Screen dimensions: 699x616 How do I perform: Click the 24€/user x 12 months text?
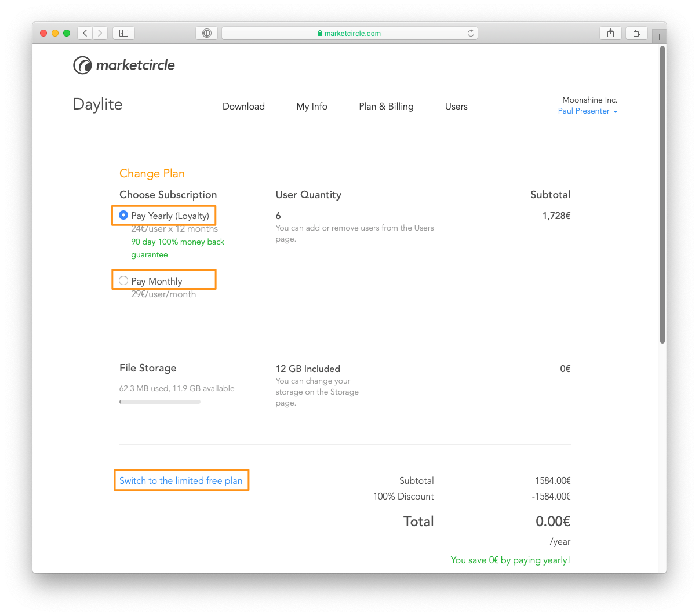point(174,229)
